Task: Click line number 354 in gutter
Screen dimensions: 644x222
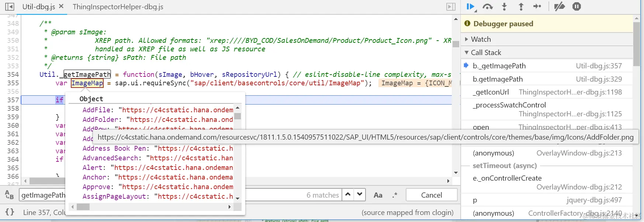Action: pyautogui.click(x=13, y=74)
